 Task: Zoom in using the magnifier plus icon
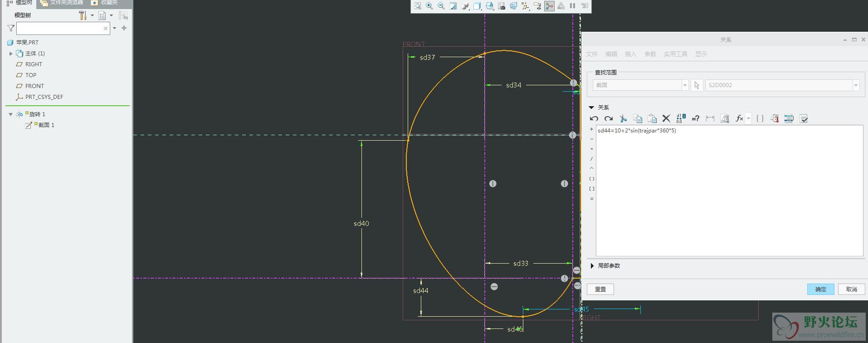(429, 6)
